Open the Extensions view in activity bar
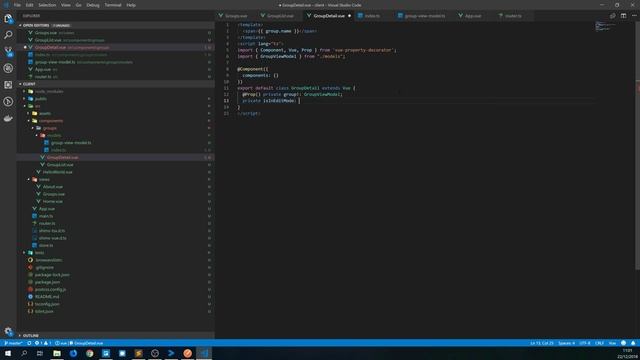This screenshot has height=360, width=640. (8, 85)
